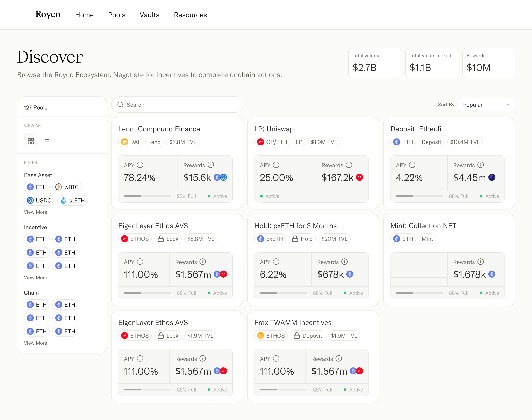Focus the Search input field
The image size is (532, 420).
[177, 105]
